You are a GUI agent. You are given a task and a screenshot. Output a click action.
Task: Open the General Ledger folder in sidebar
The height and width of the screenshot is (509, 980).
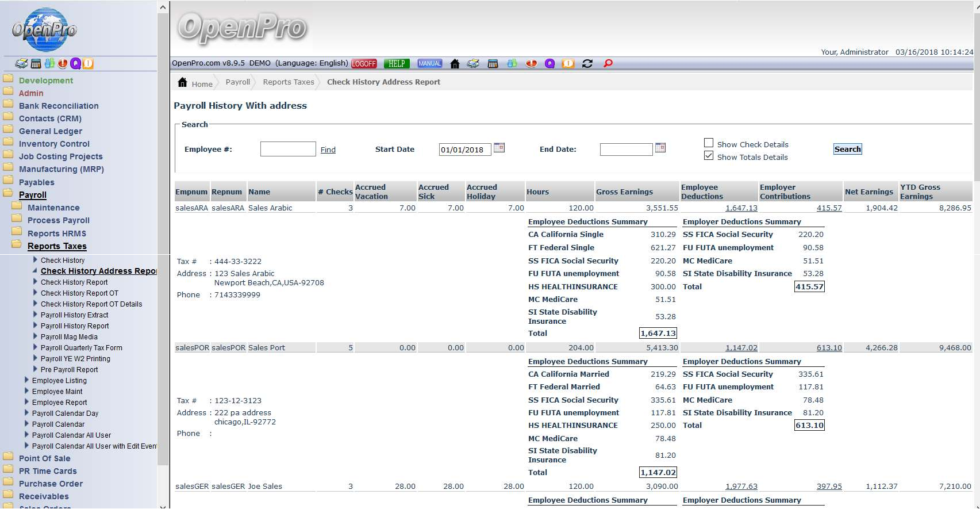(x=51, y=131)
